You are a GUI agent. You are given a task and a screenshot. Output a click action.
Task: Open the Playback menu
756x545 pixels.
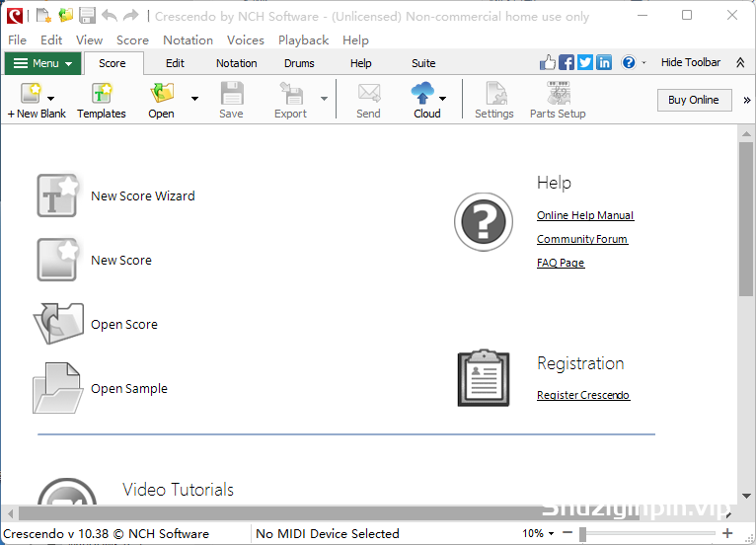tap(303, 40)
